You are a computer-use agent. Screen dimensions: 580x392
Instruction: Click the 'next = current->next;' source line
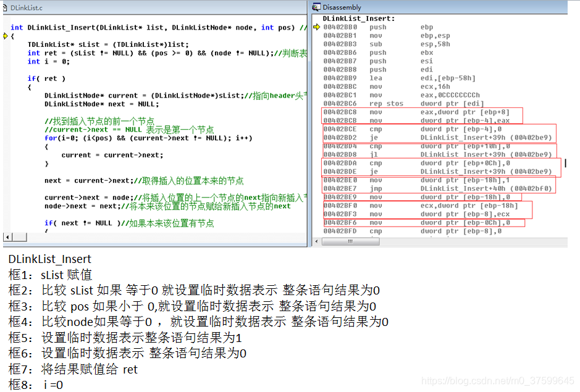(144, 181)
